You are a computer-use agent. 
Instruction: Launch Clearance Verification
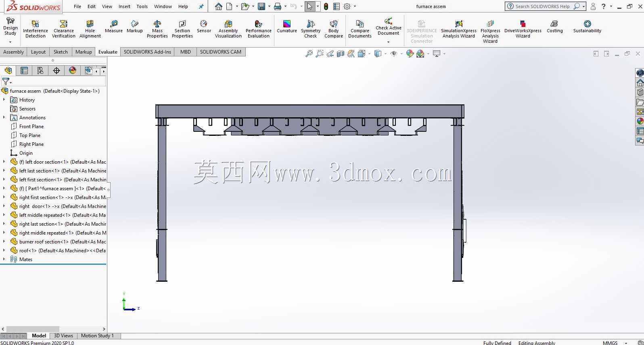[64, 29]
